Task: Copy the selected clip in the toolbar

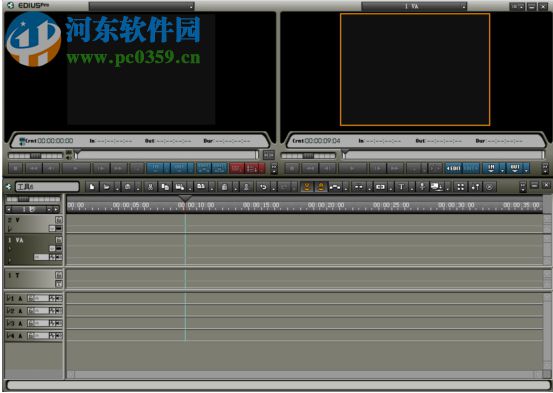Action: click(x=165, y=187)
